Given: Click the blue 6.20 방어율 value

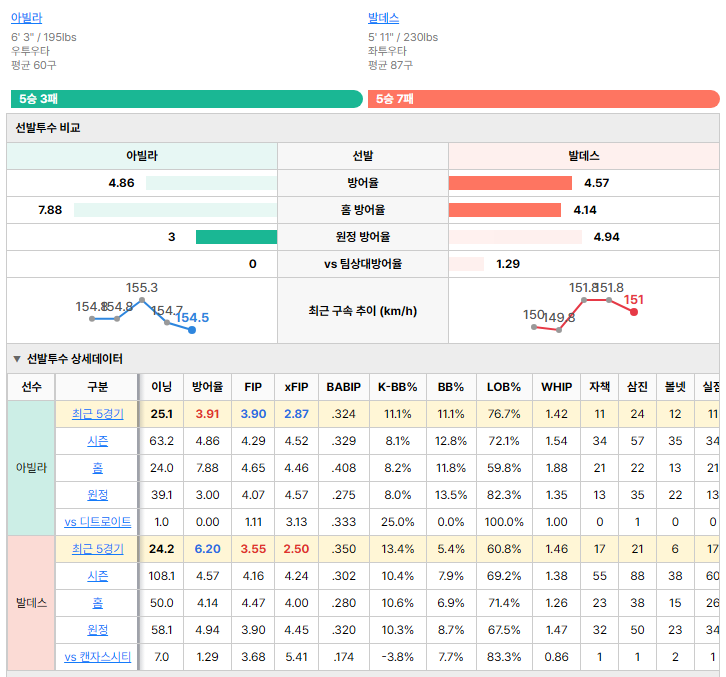Looking at the screenshot, I should pyautogui.click(x=207, y=549).
